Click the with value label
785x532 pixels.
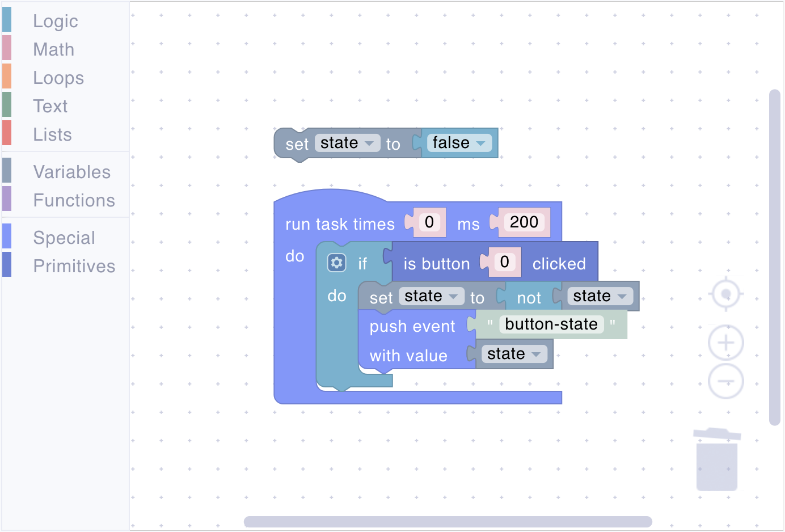tap(408, 356)
